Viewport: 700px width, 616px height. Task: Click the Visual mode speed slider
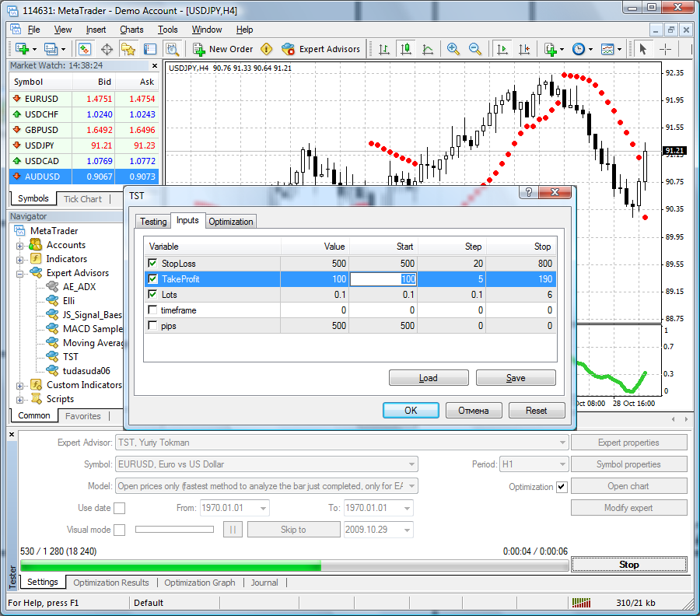pos(174,530)
